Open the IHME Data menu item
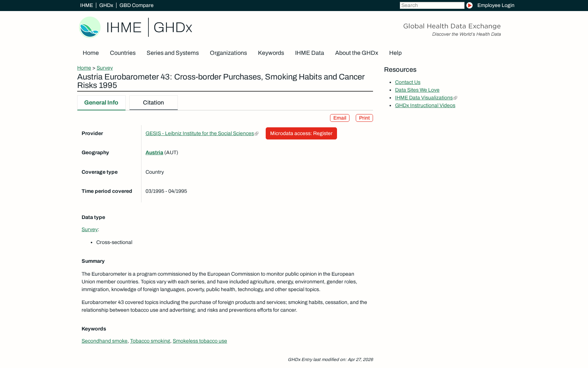Screen dimensions: 588x368 (309, 53)
